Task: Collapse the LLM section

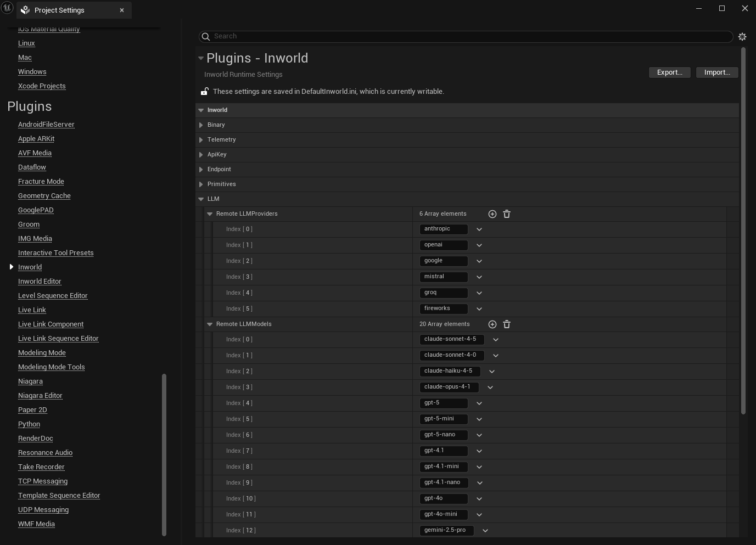Action: click(x=201, y=199)
